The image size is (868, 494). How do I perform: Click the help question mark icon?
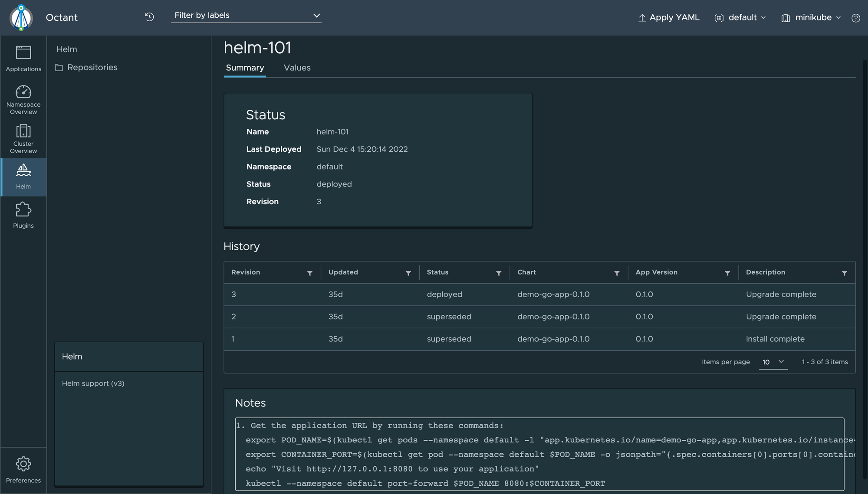coord(856,18)
